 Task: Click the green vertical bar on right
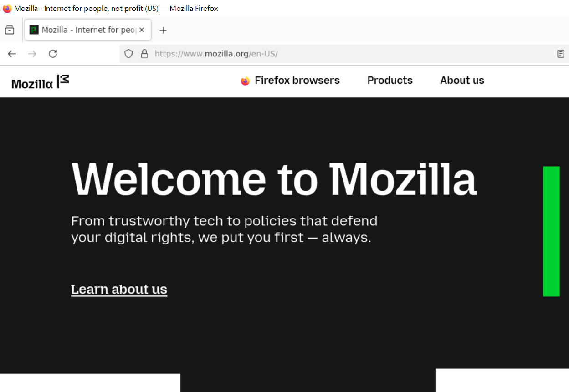pyautogui.click(x=551, y=231)
